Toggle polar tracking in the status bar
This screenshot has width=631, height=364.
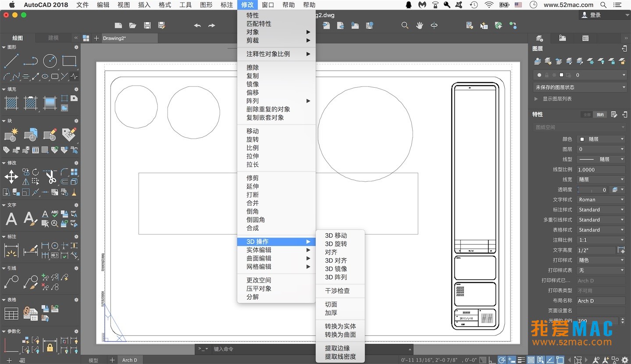pyautogui.click(x=503, y=360)
